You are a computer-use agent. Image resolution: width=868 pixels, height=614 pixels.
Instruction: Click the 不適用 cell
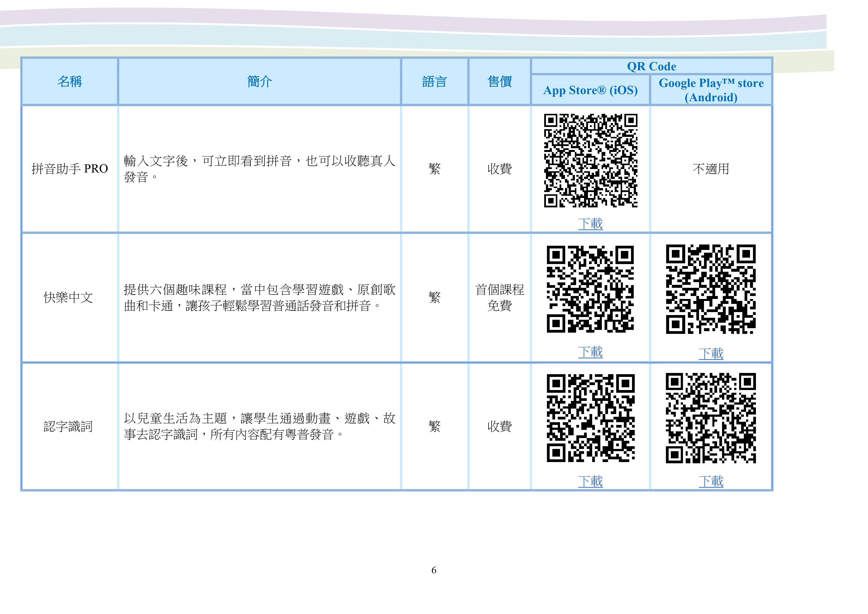711,169
